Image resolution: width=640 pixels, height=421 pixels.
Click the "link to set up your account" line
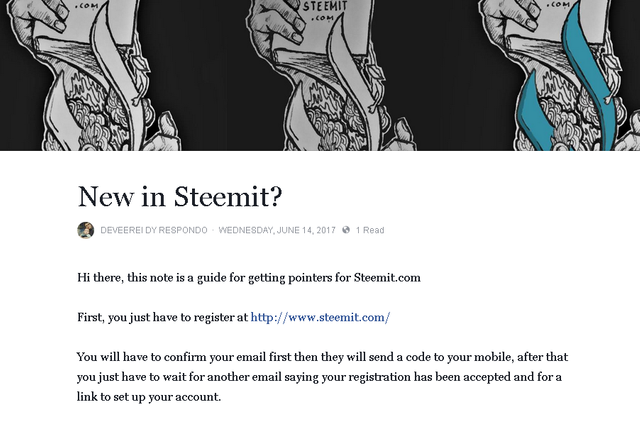tap(148, 397)
